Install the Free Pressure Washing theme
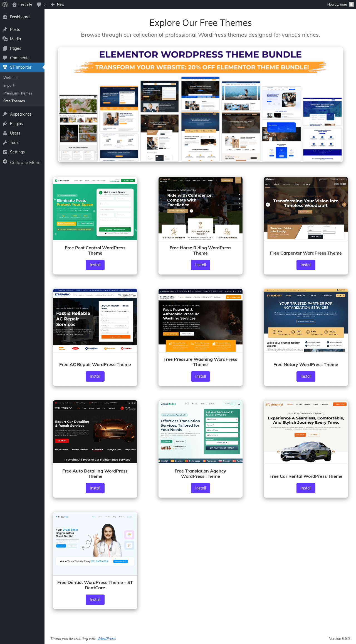This screenshot has width=356, height=644. (x=201, y=376)
